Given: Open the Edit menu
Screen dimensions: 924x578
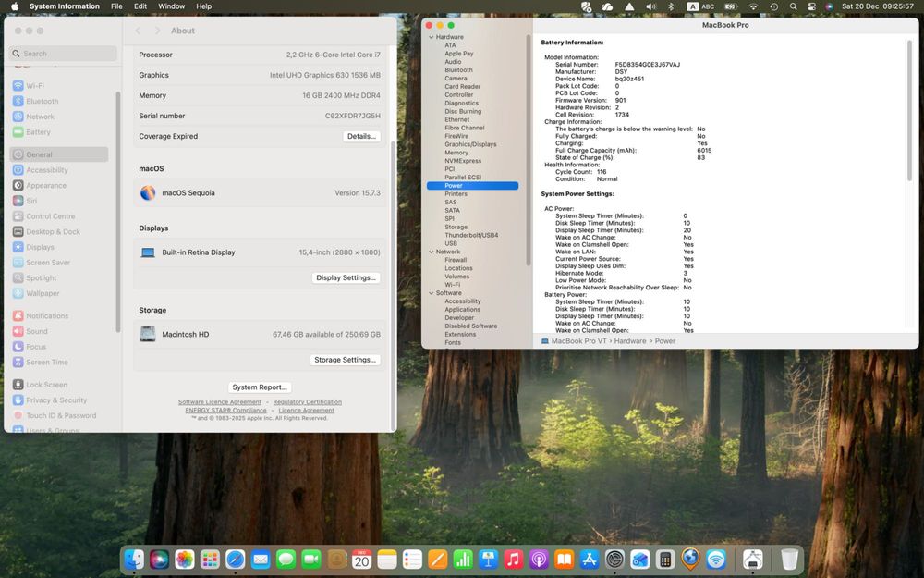Looking at the screenshot, I should pyautogui.click(x=140, y=6).
